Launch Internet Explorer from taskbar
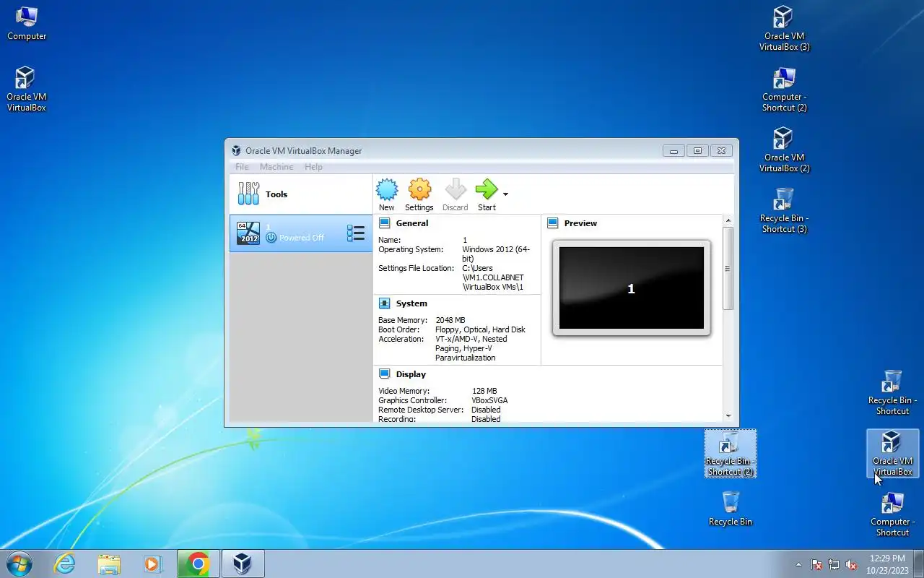Screen dimensions: 924x578 (x=65, y=564)
